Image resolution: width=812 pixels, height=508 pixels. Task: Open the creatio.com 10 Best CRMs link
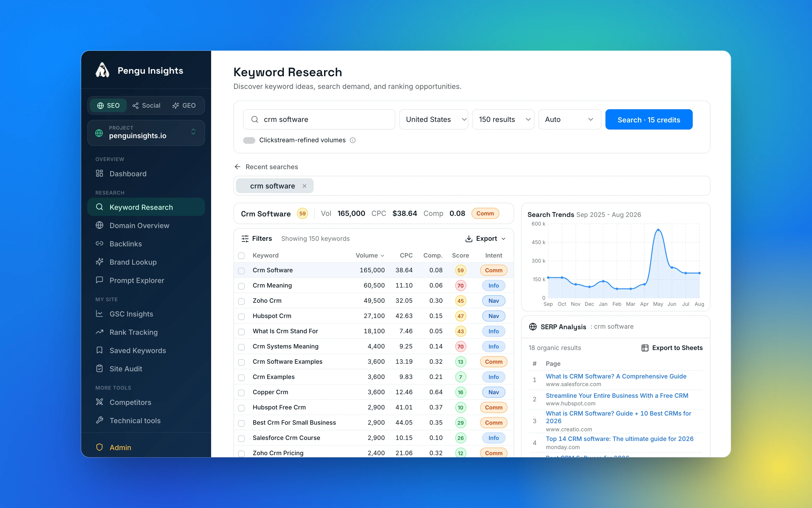pyautogui.click(x=618, y=417)
